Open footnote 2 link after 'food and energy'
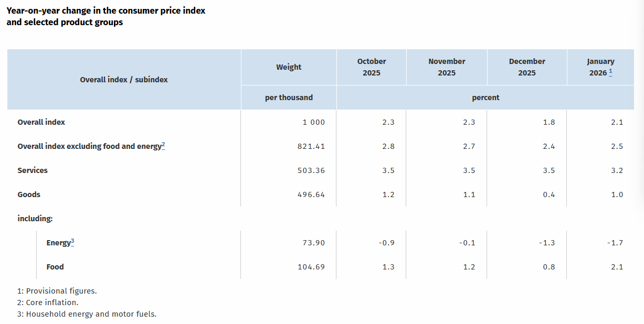644x324 pixels. click(x=163, y=145)
